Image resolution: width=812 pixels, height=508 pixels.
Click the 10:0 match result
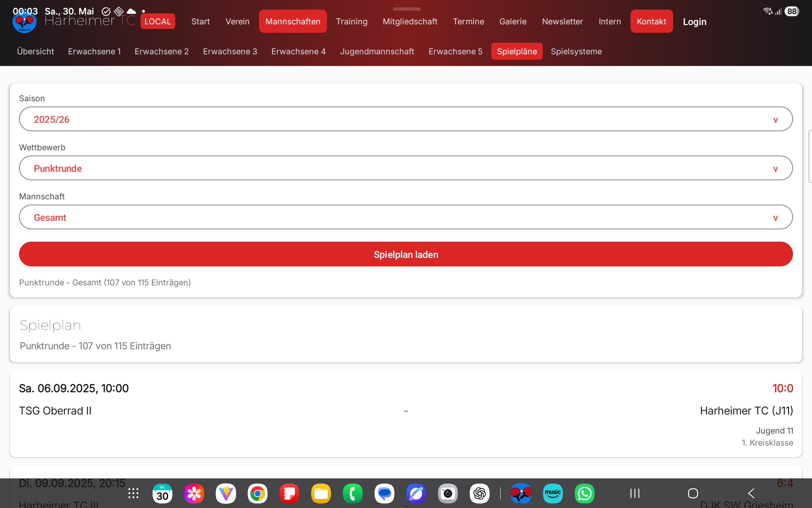pyautogui.click(x=783, y=388)
